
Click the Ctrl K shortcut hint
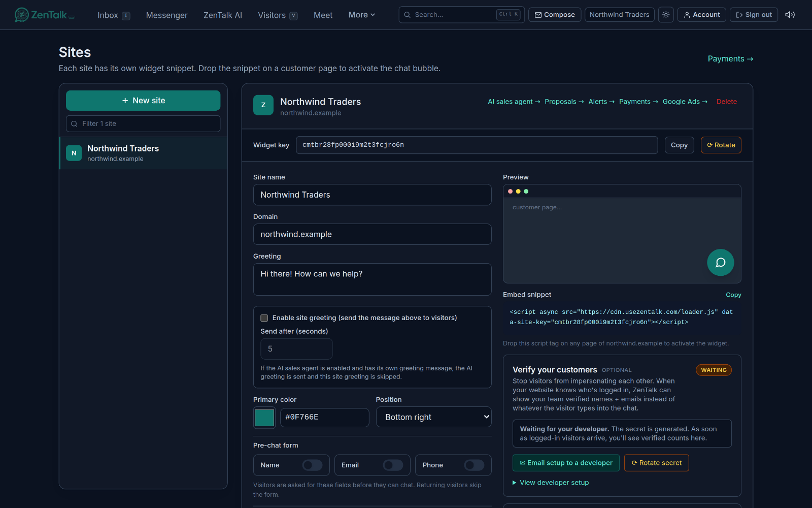[x=509, y=14]
